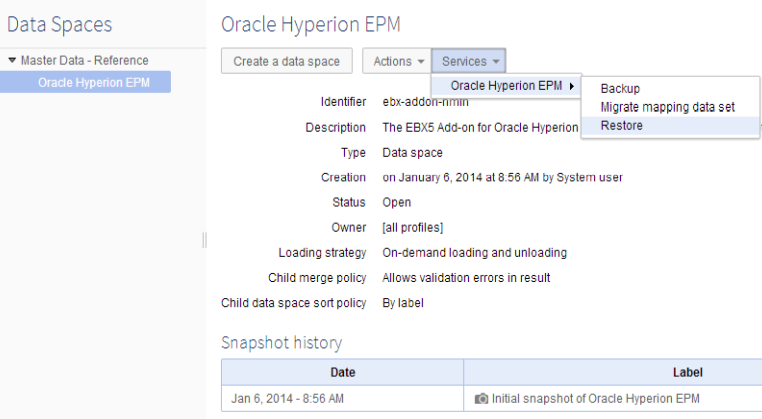Click the Data Spaces heading
This screenshot has width=762, height=419.
pos(60,24)
